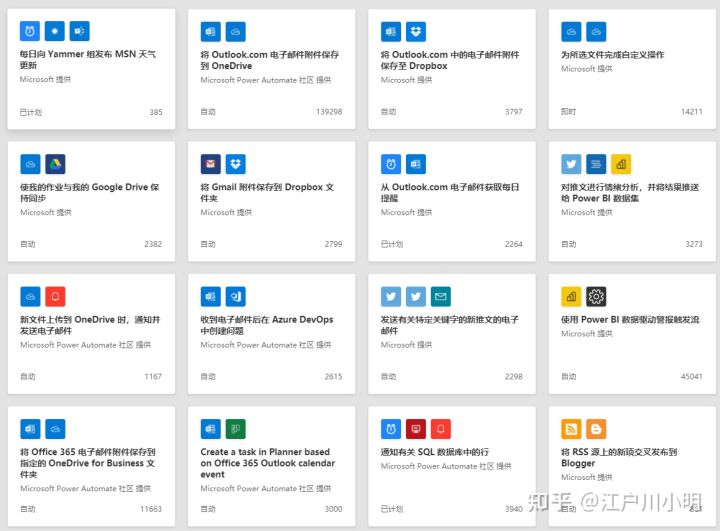Image resolution: width=720 pixels, height=531 pixels.
Task: Click the text analytics icon in the sentiment analysis card
Action: [596, 164]
